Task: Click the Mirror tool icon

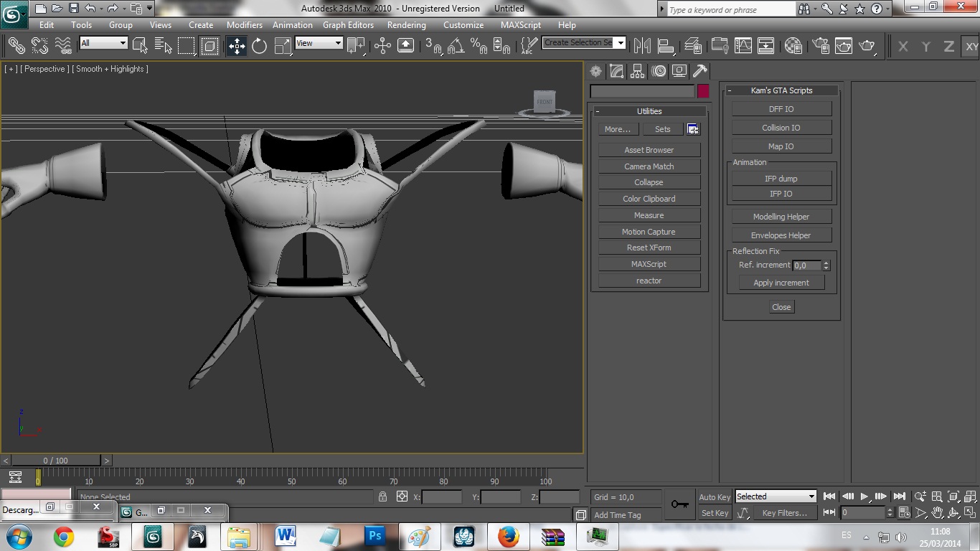Action: (641, 46)
